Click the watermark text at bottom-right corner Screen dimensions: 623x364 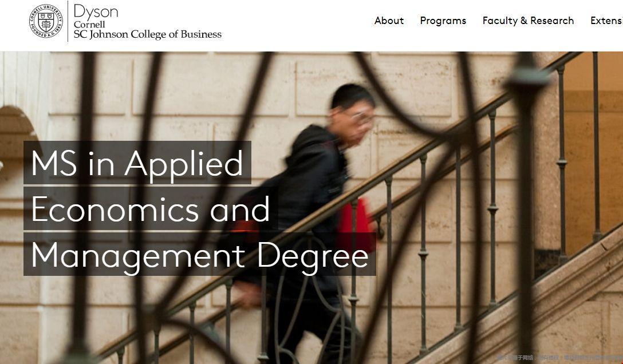pos(558,358)
